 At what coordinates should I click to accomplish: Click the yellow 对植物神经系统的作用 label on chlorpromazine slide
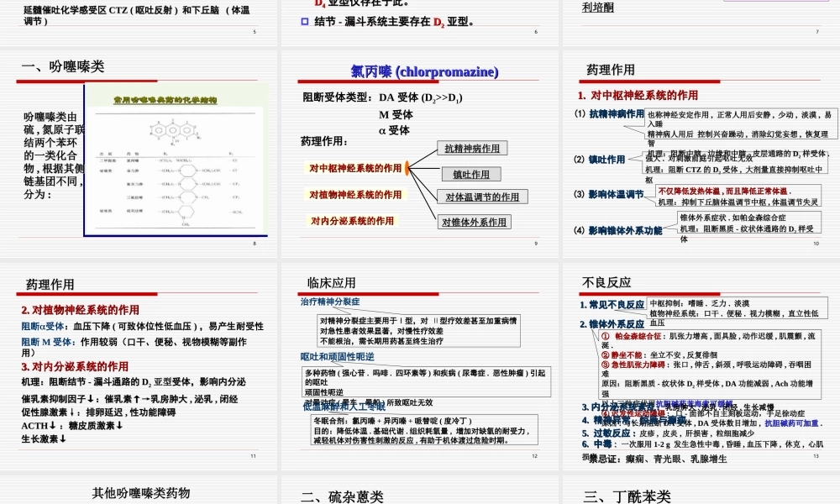click(x=355, y=194)
